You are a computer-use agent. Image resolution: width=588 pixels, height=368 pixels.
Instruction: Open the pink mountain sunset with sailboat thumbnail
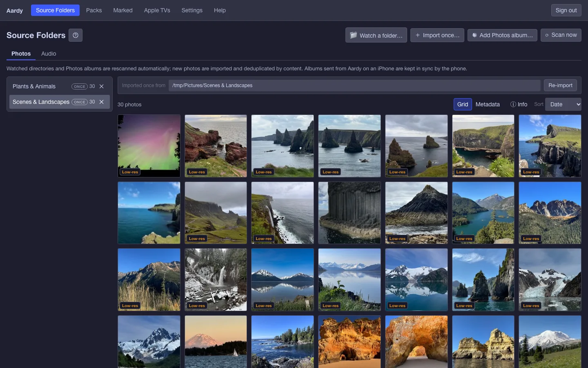pyautogui.click(x=216, y=342)
